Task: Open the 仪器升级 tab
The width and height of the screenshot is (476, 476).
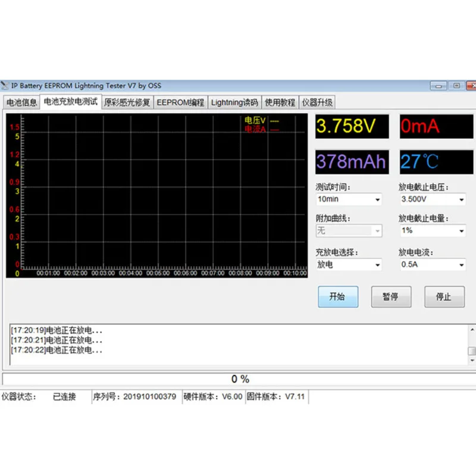Action: click(x=317, y=102)
